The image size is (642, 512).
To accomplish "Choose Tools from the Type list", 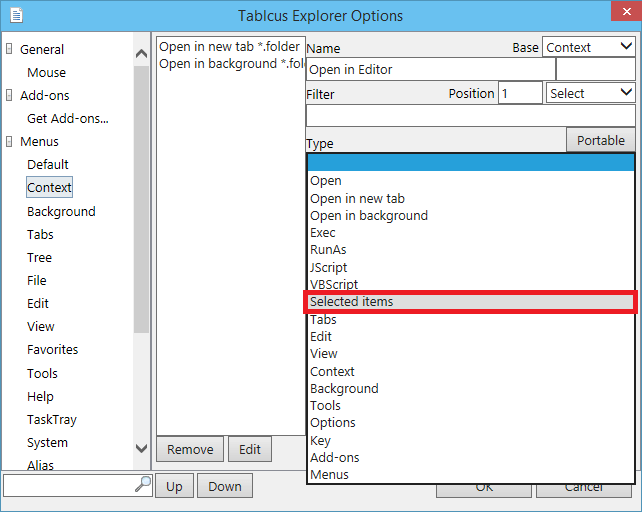I will tap(471, 406).
